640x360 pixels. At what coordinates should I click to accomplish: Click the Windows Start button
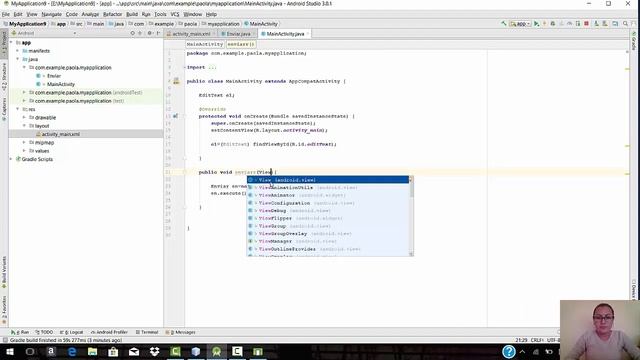click(9, 351)
